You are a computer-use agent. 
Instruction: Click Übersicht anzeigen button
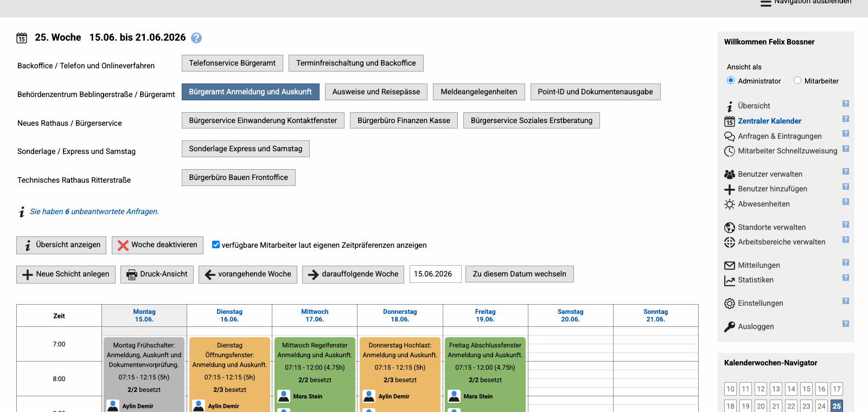click(x=61, y=245)
